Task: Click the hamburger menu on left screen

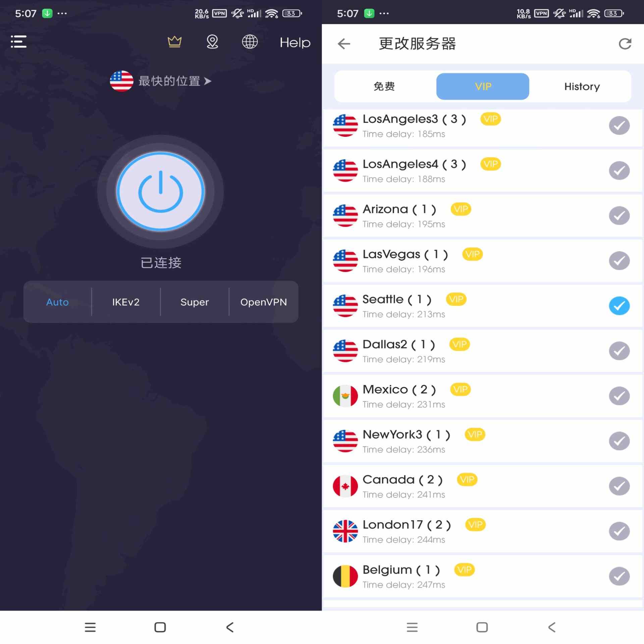Action: [x=18, y=42]
